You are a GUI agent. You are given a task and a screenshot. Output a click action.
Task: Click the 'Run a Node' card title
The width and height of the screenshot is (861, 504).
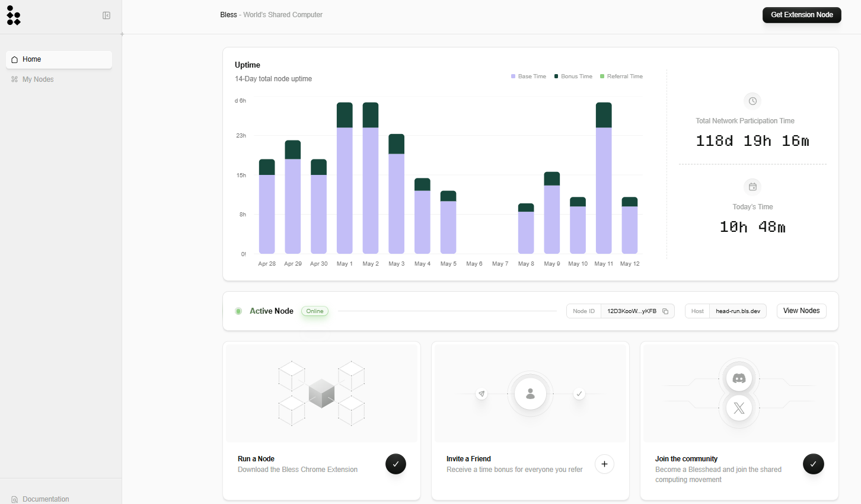coord(256,459)
